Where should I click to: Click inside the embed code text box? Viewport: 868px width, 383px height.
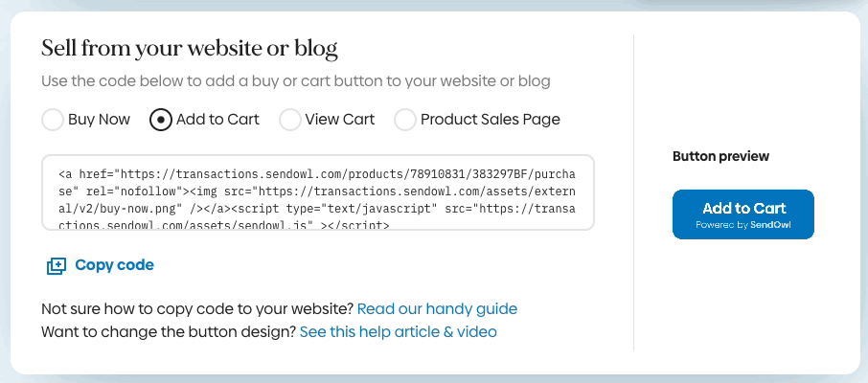coord(318,192)
